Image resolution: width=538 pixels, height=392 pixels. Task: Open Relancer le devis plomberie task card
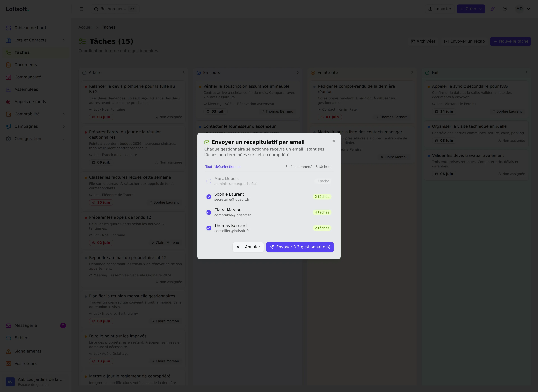point(133,102)
